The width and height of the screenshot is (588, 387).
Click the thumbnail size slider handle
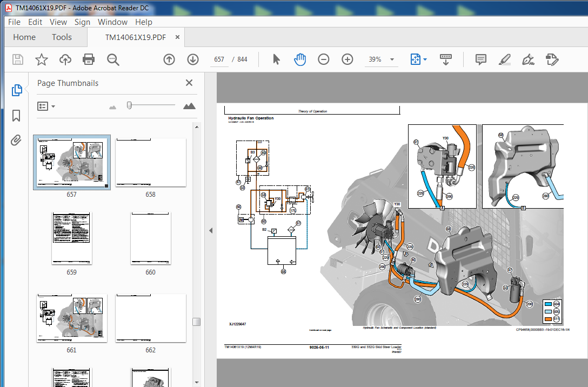point(129,105)
